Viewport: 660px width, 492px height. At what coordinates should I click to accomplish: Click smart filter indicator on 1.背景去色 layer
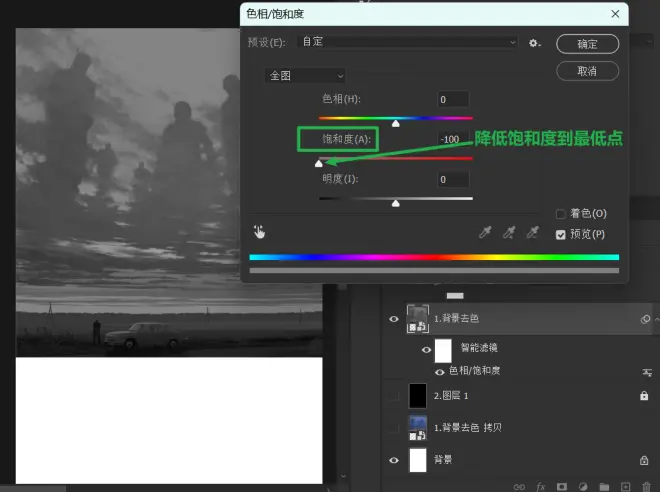(645, 319)
